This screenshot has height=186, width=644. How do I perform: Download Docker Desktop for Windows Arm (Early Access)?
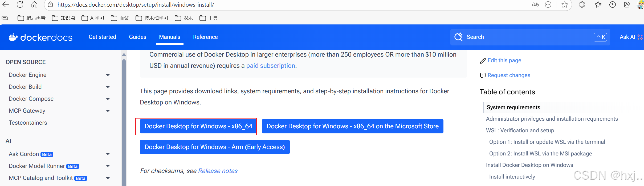coord(215,147)
